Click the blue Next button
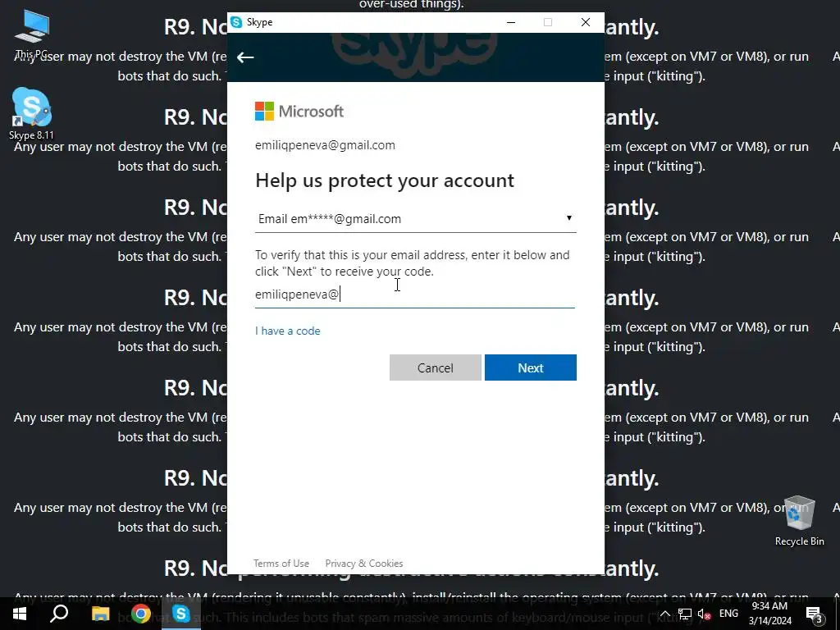 click(531, 367)
